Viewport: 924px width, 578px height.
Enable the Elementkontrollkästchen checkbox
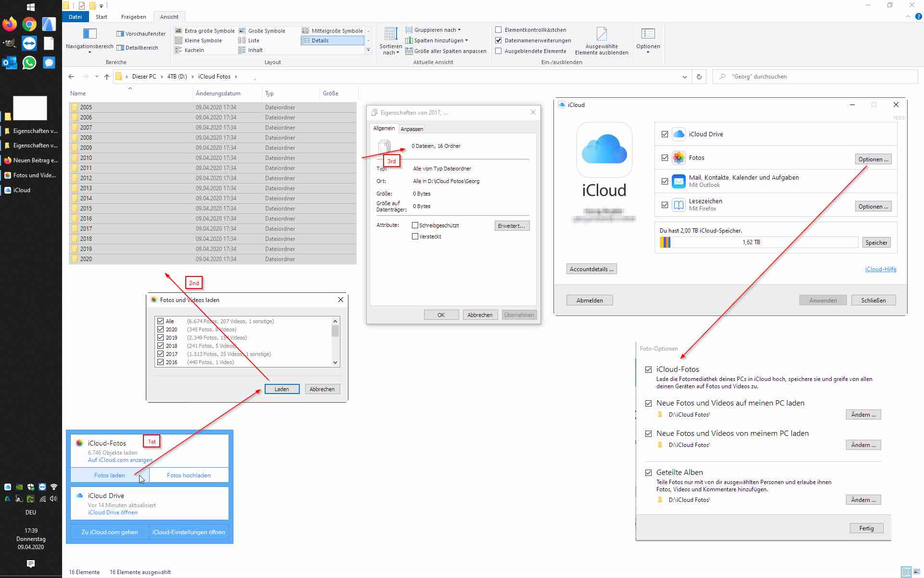499,30
